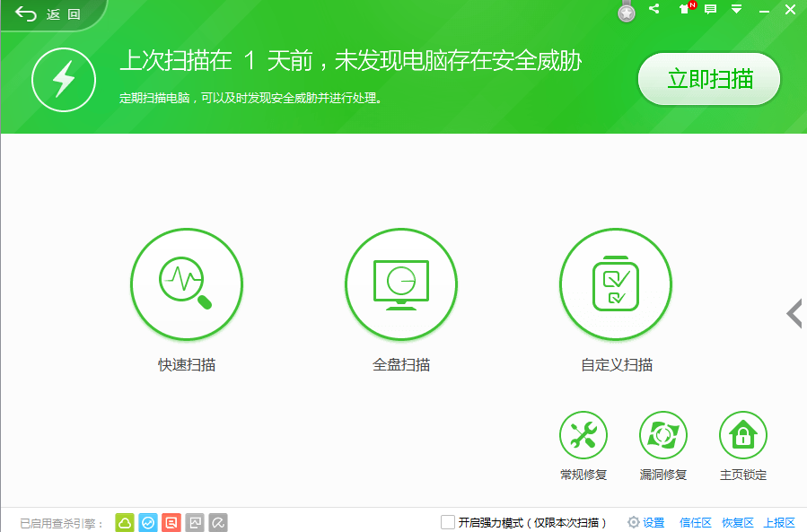This screenshot has height=532, width=807.
Task: Expand the side panel left chevron
Action: 794,313
